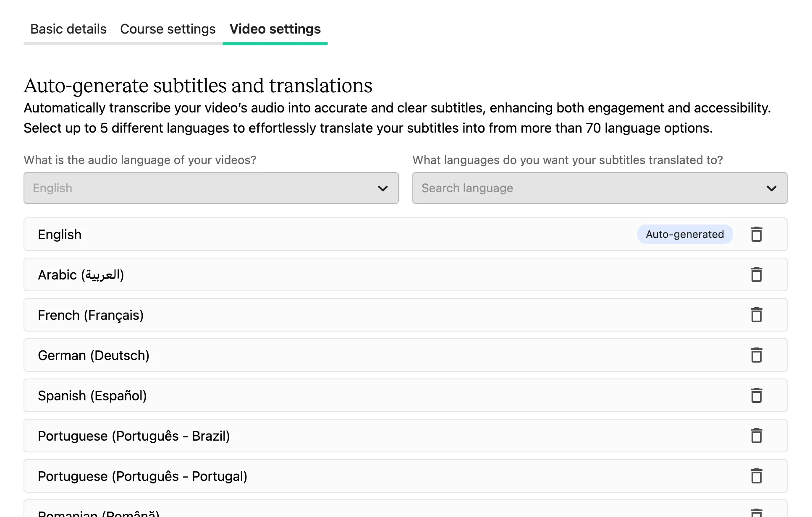This screenshot has height=517, width=812.
Task: Remove Arabic subtitle with trash icon
Action: [757, 274]
